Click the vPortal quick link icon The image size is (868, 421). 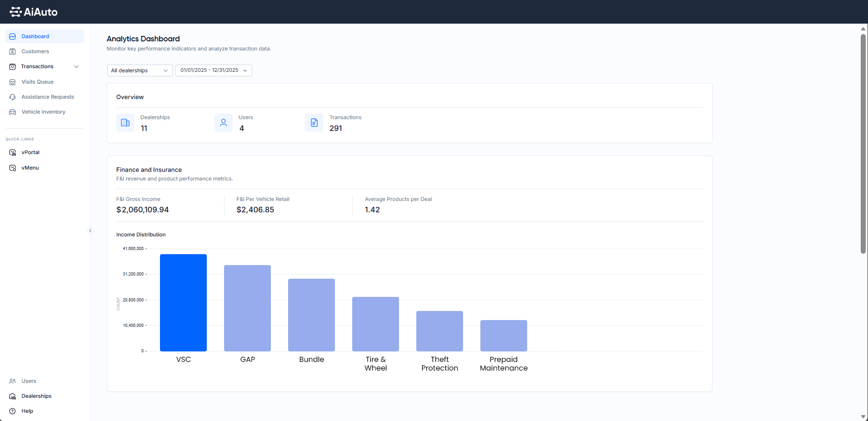13,152
